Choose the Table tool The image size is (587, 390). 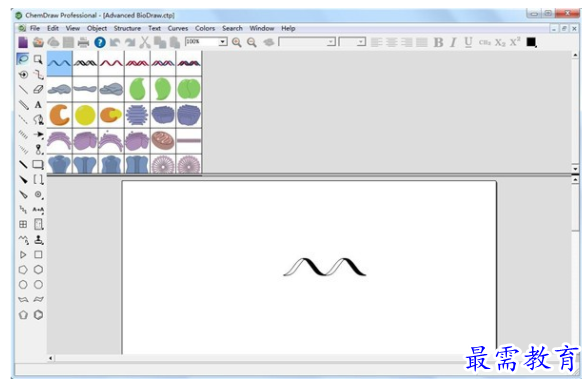pyautogui.click(x=23, y=224)
